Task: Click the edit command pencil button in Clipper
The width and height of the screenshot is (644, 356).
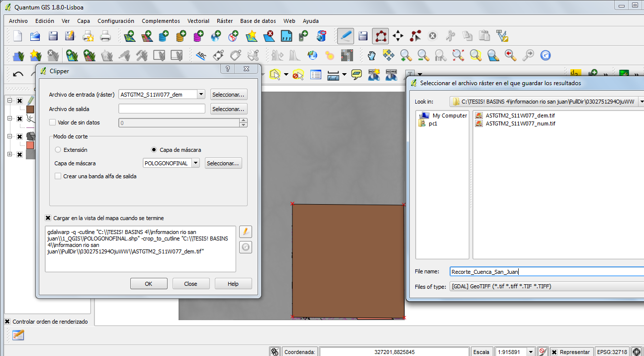Action: coord(246,232)
